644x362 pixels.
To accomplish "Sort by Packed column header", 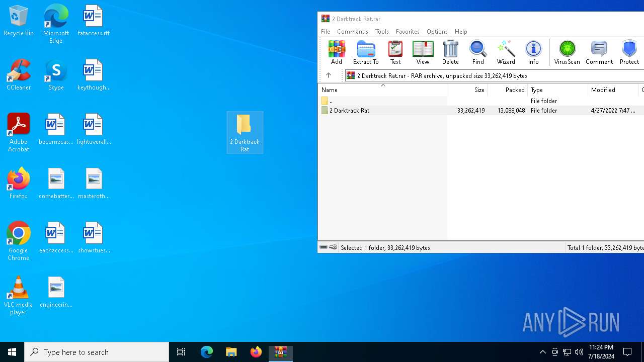I will [x=508, y=89].
